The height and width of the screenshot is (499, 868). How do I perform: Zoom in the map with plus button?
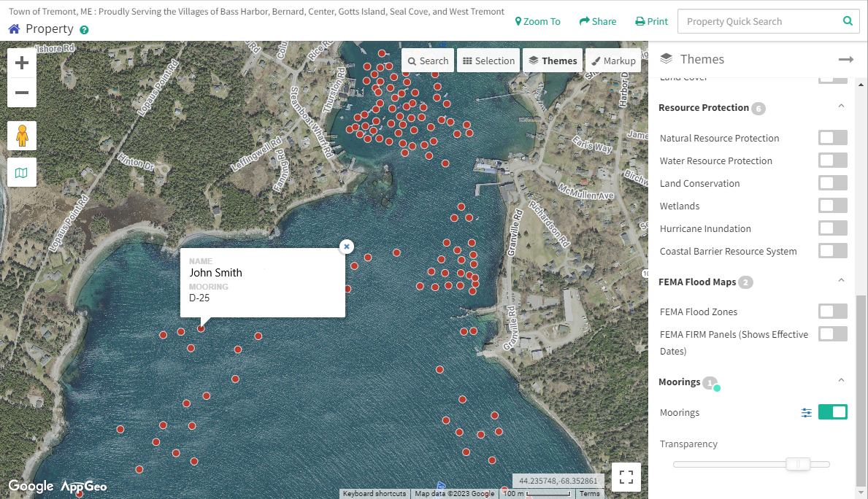click(22, 63)
